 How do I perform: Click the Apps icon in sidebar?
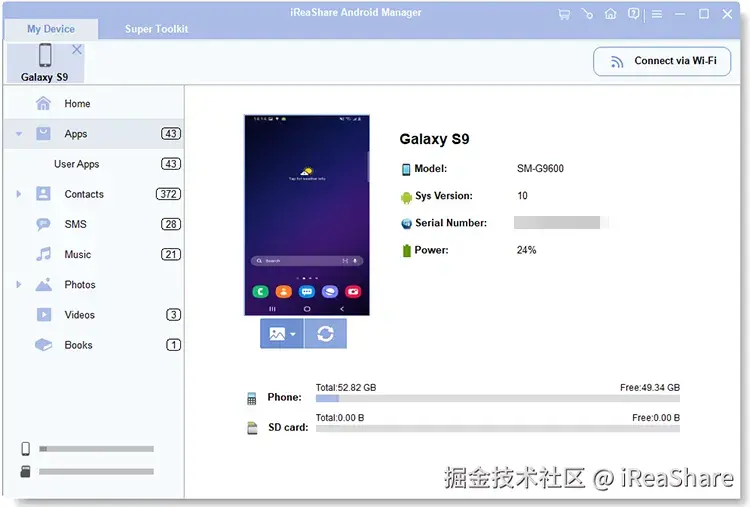tap(44, 133)
